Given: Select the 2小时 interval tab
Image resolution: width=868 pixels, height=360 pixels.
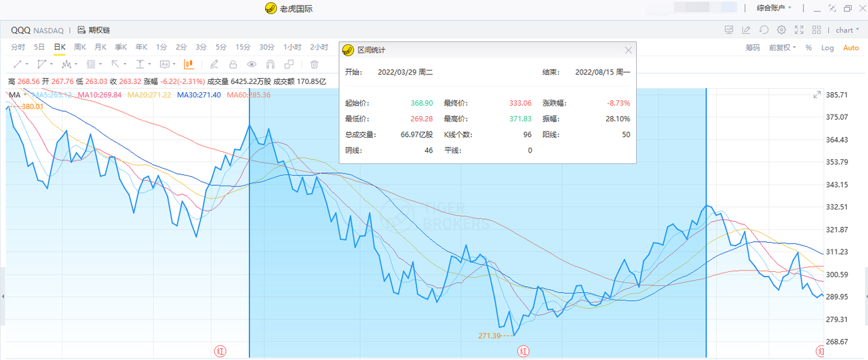Looking at the screenshot, I should tap(319, 47).
